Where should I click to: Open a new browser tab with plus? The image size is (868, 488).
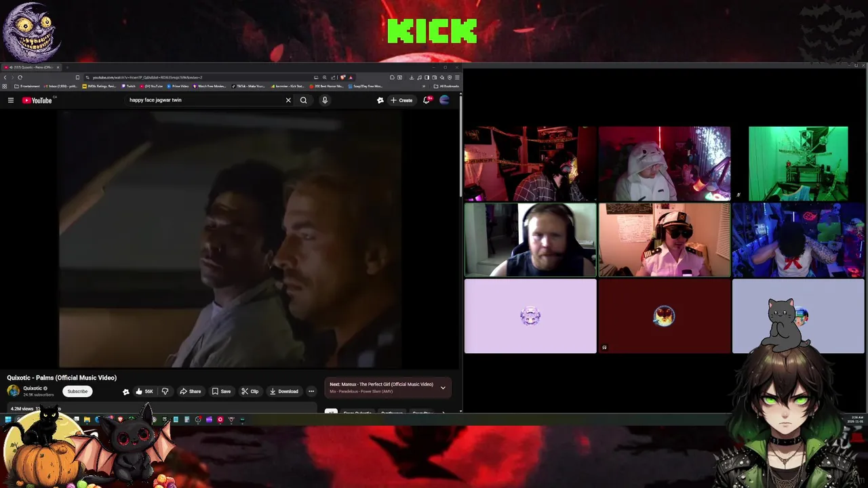pos(66,67)
